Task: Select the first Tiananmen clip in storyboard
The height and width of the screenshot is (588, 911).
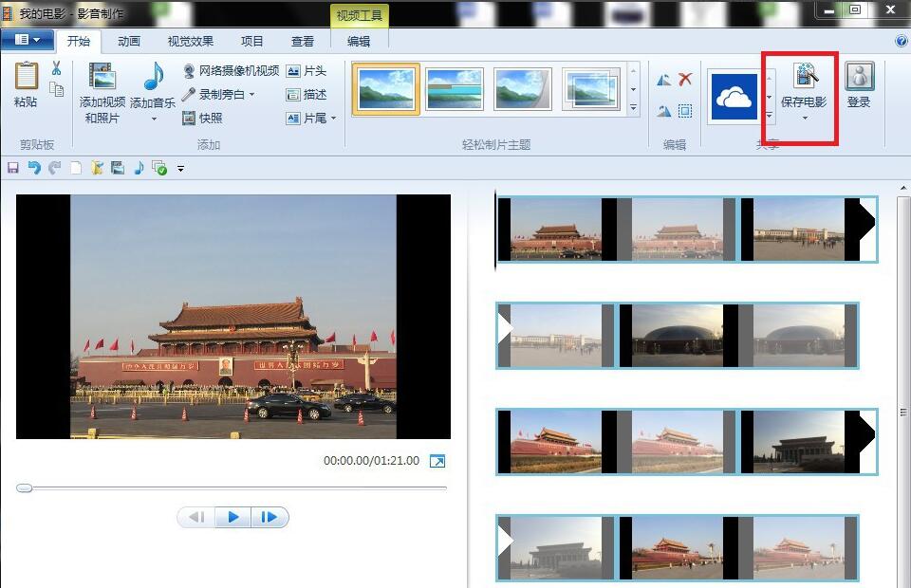Action: point(556,230)
